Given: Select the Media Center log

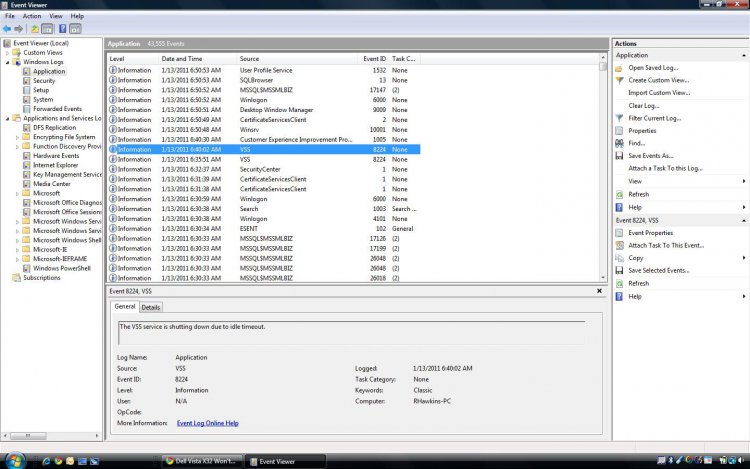Looking at the screenshot, I should pos(52,184).
